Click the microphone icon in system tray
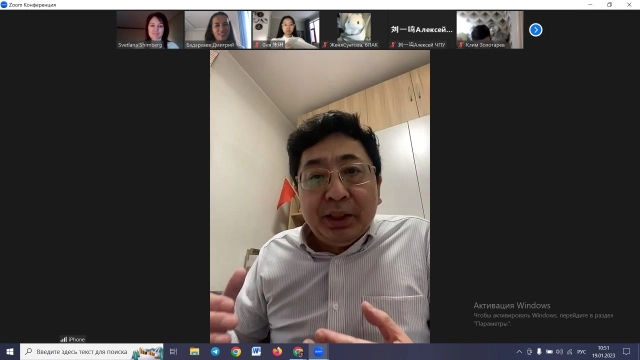640x360 pixels. point(539,351)
